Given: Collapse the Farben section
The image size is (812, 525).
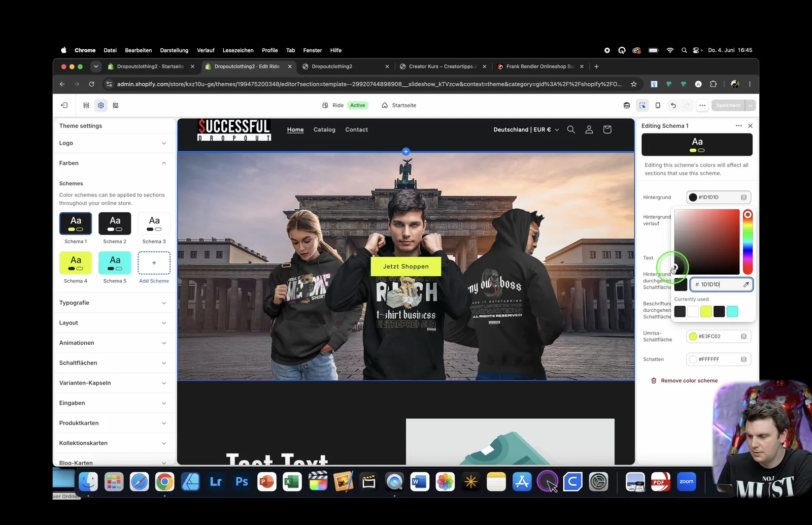Looking at the screenshot, I should [x=114, y=163].
